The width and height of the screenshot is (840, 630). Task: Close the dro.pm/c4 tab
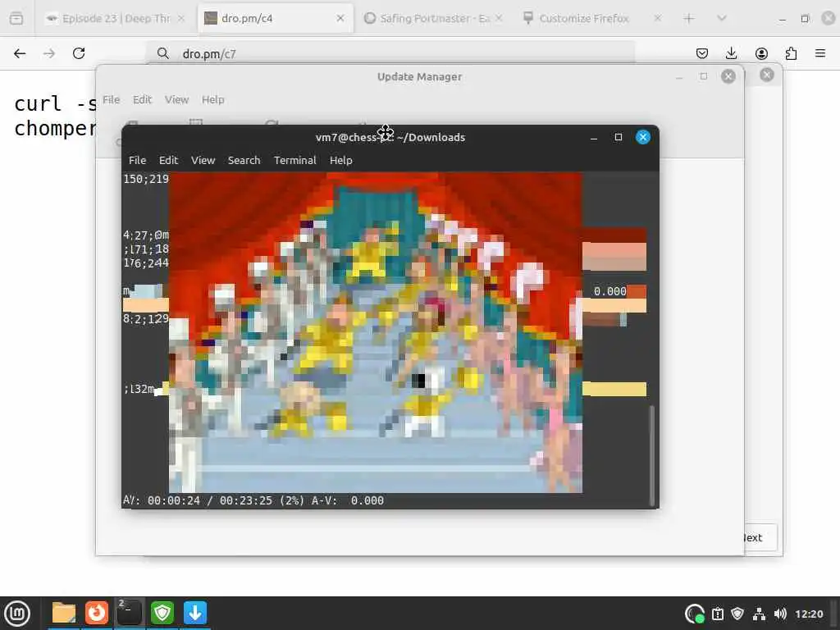click(x=340, y=18)
